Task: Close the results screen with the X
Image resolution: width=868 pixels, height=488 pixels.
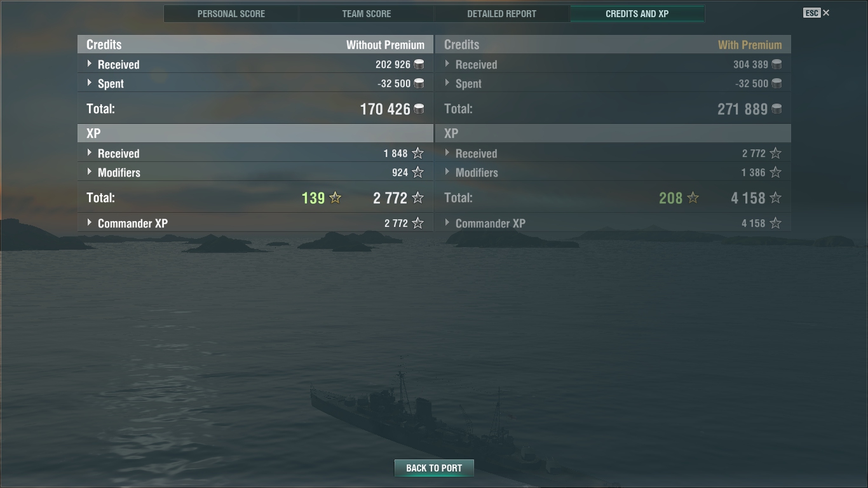Action: click(x=826, y=13)
